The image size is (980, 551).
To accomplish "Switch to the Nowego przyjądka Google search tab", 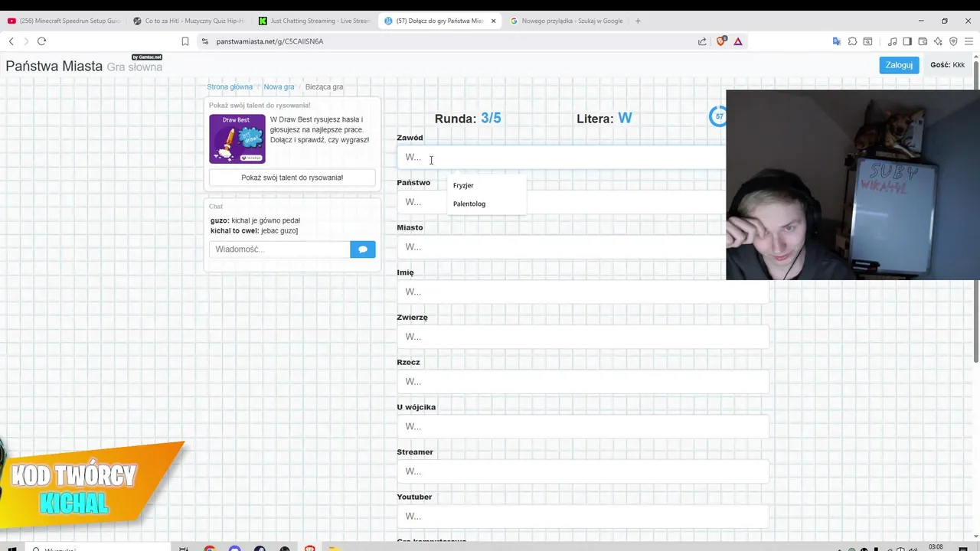I will [x=567, y=21].
